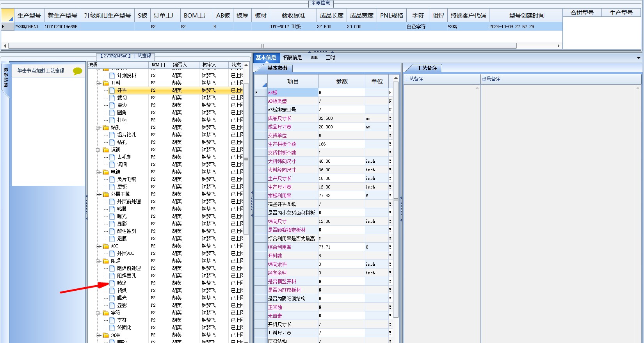Edit the 成品尺寸长 parameter value 32.500
The height and width of the screenshot is (343, 644).
click(342, 119)
